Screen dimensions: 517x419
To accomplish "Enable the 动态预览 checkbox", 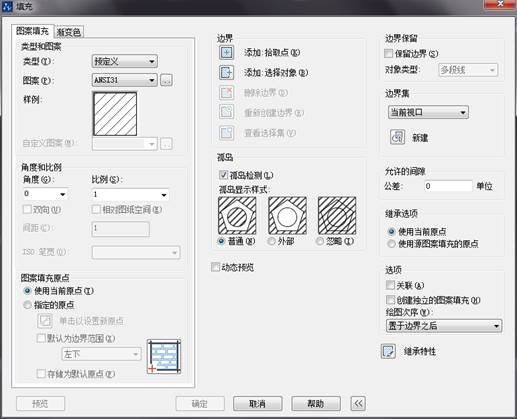I will pyautogui.click(x=215, y=267).
